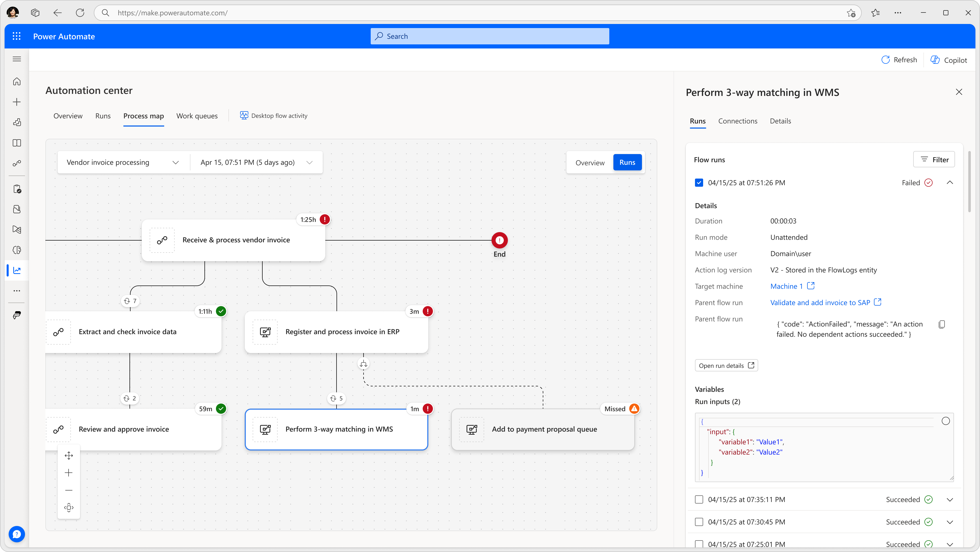Check the 07:25:01 PM run checkbox
Viewport: 980px width, 552px height.
click(x=699, y=544)
